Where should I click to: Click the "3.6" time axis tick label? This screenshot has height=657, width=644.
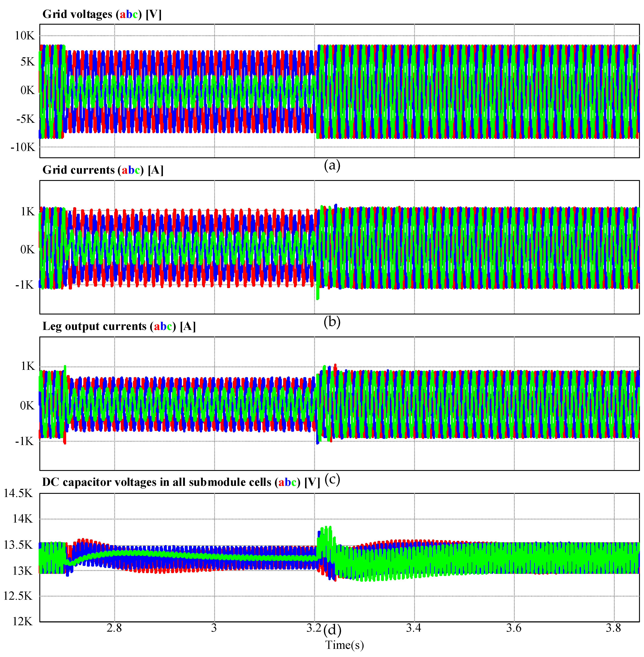click(514, 628)
